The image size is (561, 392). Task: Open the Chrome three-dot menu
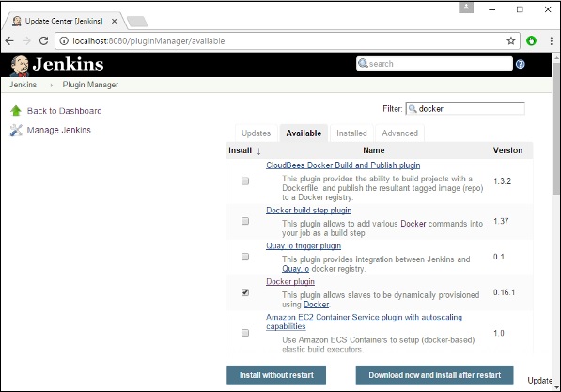coord(551,40)
